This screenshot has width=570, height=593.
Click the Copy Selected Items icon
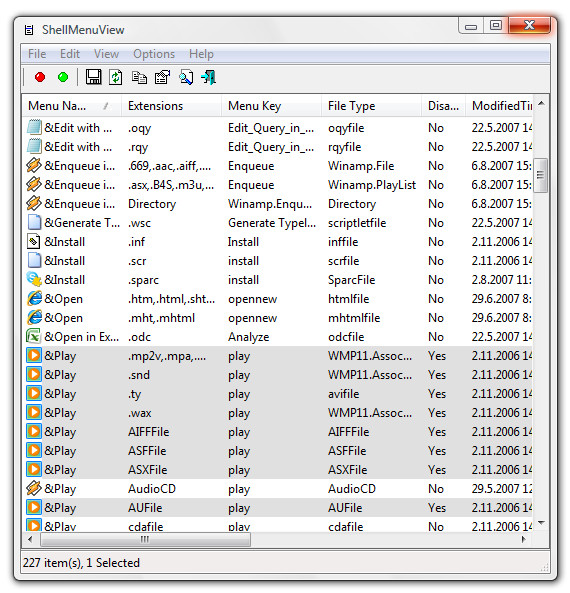139,78
